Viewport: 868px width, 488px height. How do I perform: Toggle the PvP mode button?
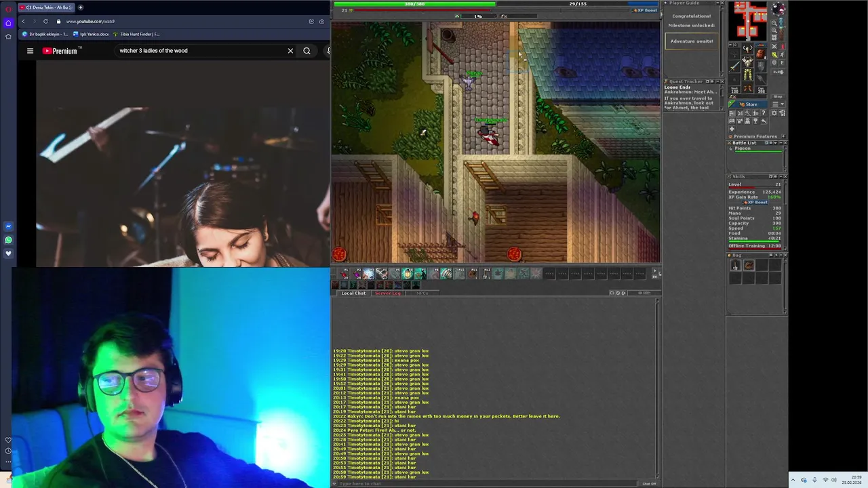(x=778, y=72)
